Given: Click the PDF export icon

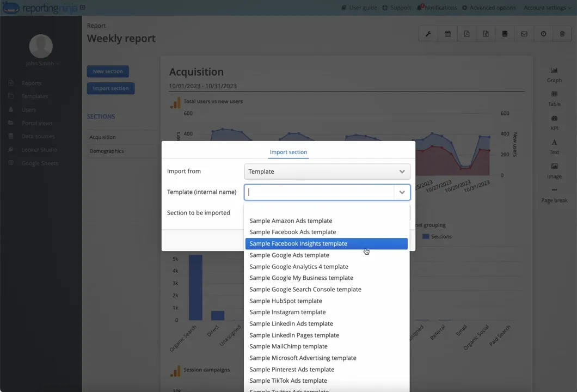Looking at the screenshot, I should pos(466,34).
